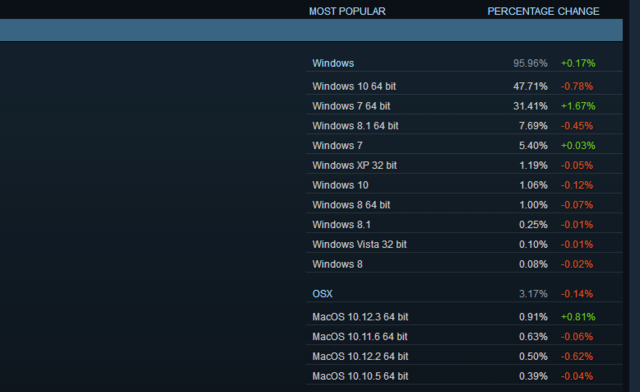Click the 1.19% share value
The image size is (640, 392).
point(533,165)
